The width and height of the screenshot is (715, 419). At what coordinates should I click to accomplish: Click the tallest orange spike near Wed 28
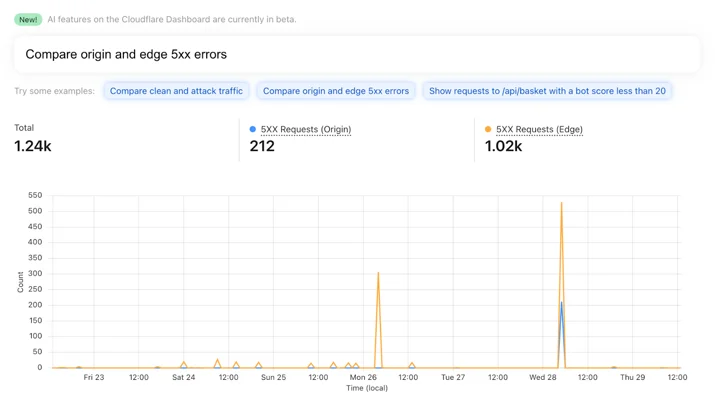click(x=561, y=204)
